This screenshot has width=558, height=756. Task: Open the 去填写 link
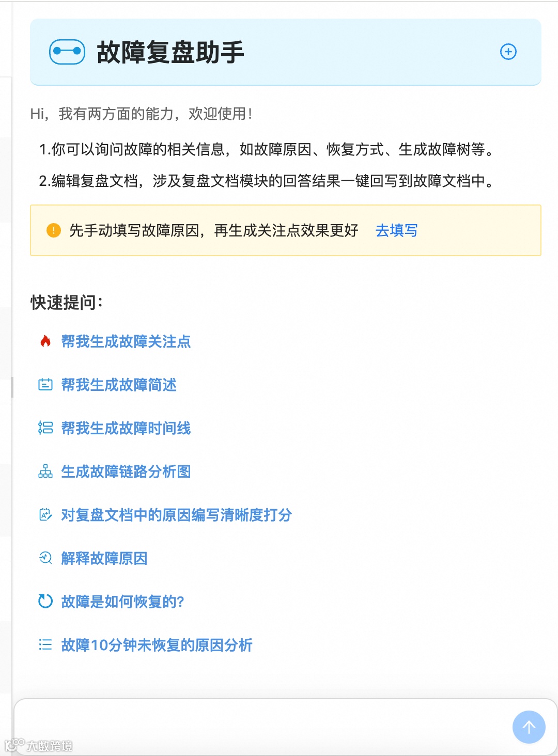click(x=396, y=230)
